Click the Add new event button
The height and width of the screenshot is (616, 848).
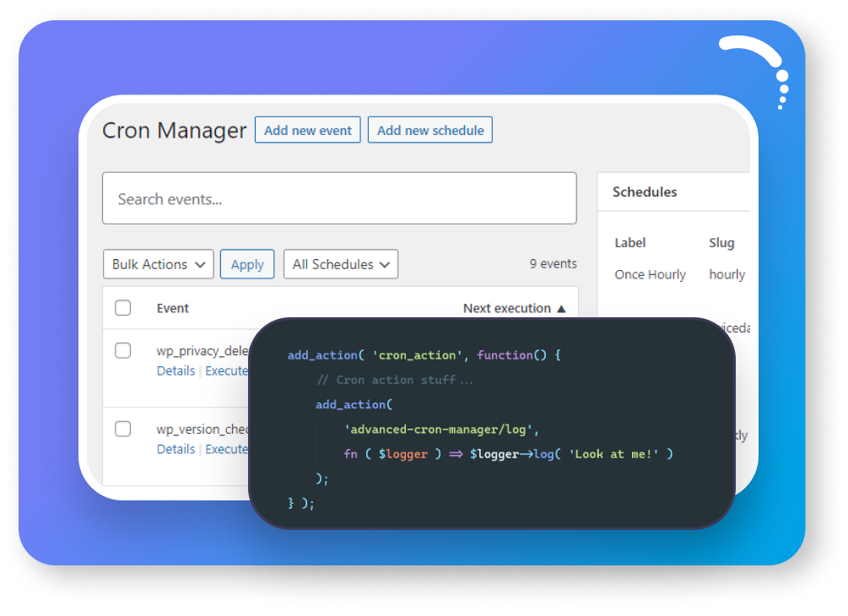pos(307,129)
